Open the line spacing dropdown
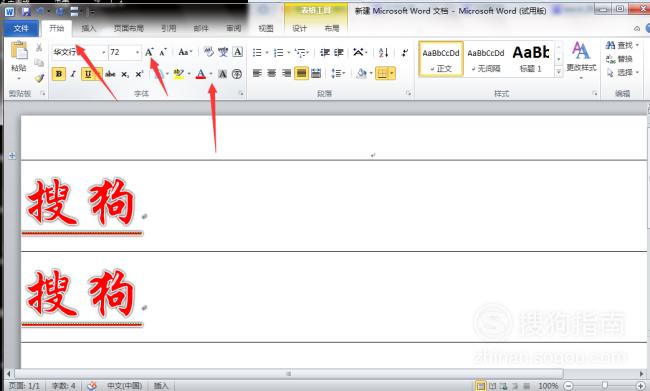The image size is (650, 391). 338,73
